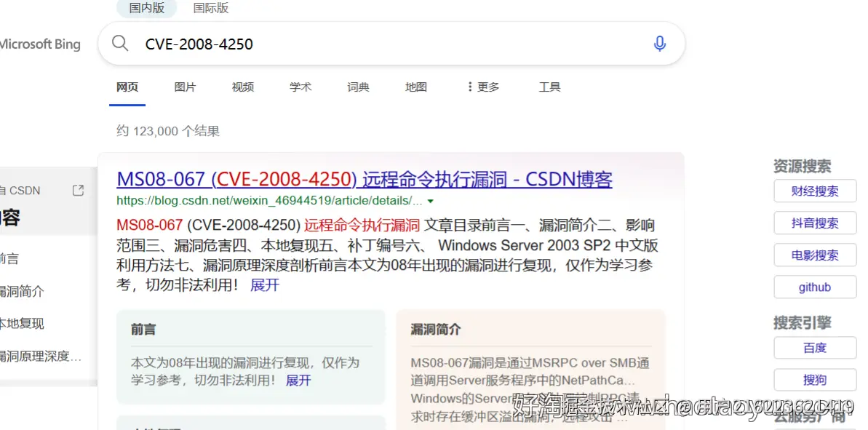Expand the green URL dropdown arrow
Image resolution: width=868 pixels, height=430 pixels.
pyautogui.click(x=431, y=201)
